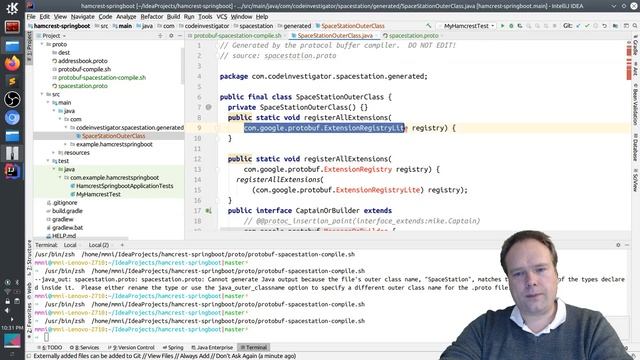Expand example.hamcrestspringboot package

tap(66, 144)
